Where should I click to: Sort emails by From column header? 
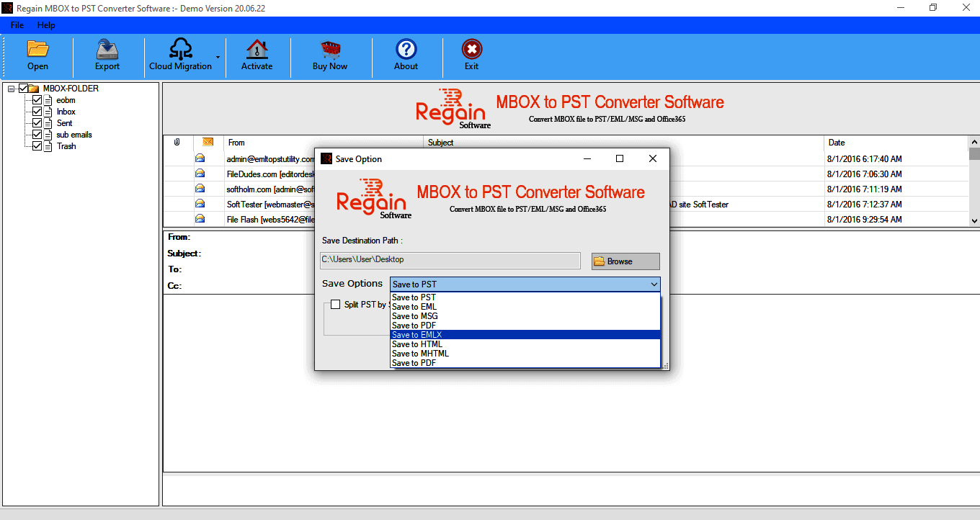pos(324,143)
